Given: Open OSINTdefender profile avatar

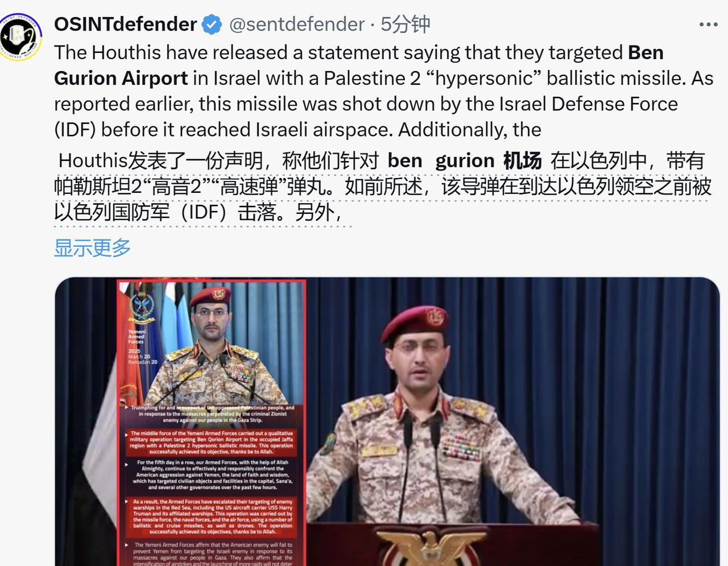Looking at the screenshot, I should tap(22, 38).
